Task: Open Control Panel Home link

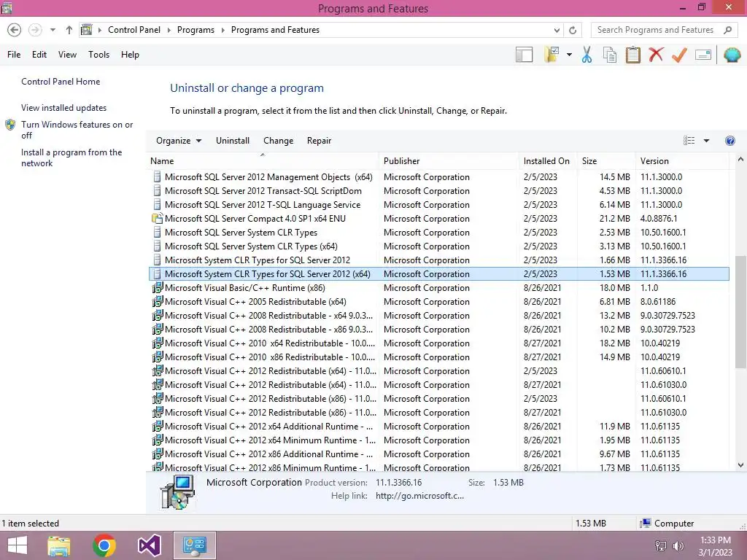Action: pos(61,82)
